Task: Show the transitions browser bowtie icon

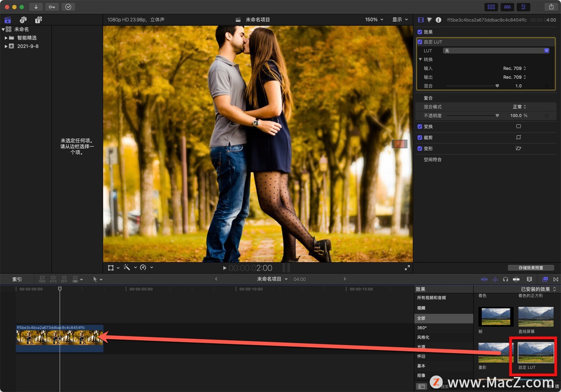Action: pyautogui.click(x=556, y=279)
